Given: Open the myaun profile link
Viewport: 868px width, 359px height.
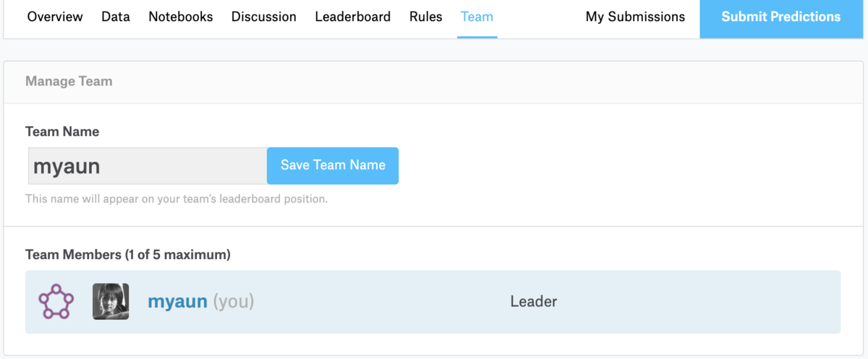Looking at the screenshot, I should 177,302.
